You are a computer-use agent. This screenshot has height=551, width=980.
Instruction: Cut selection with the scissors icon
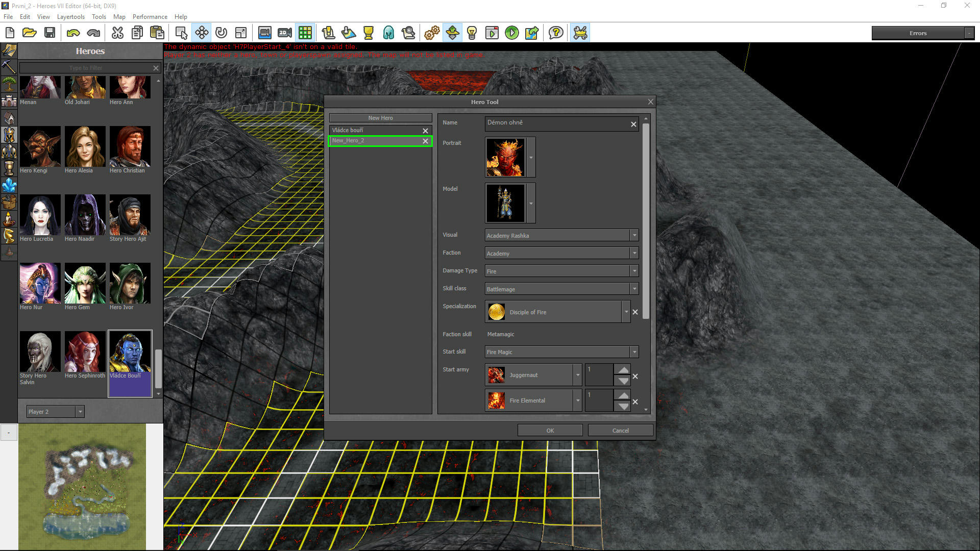pos(117,33)
